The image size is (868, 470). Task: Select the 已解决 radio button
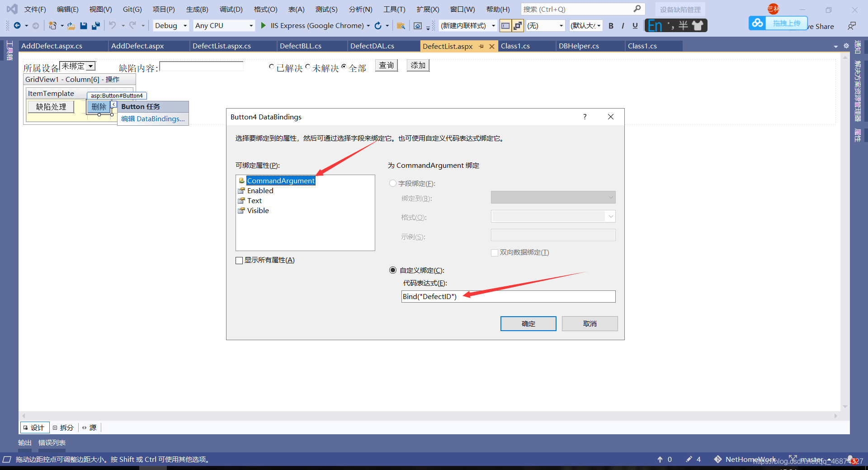click(271, 67)
